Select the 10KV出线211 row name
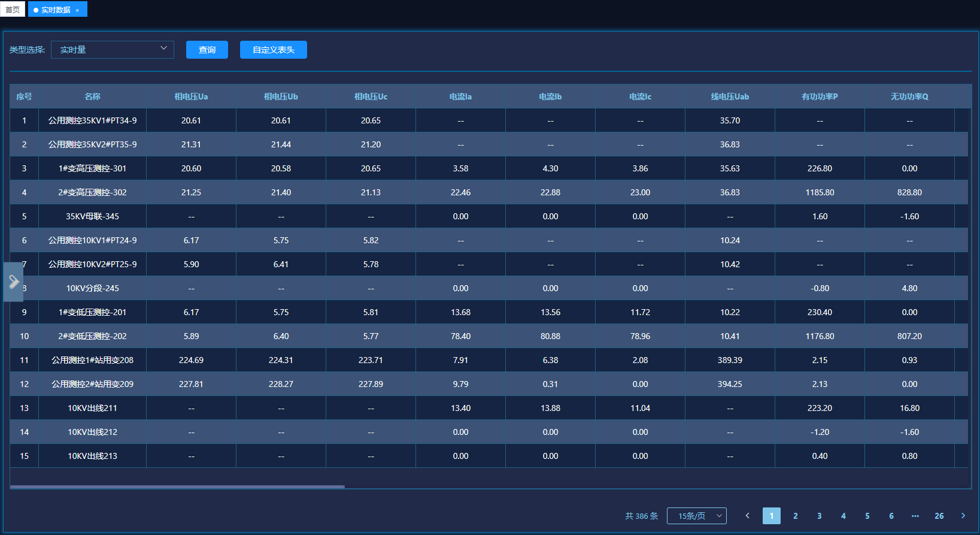Viewport: 980px width, 535px height. (x=92, y=408)
